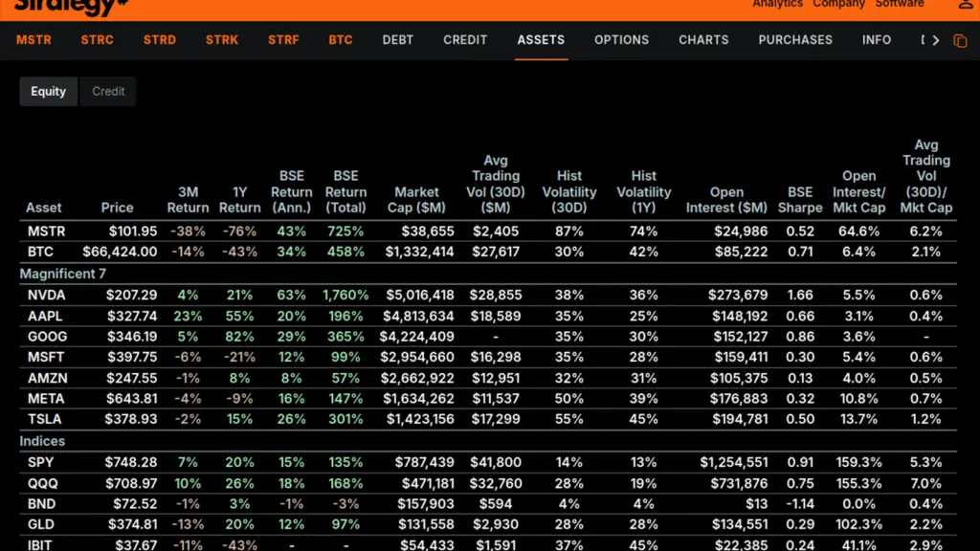Select the GOOG asset row label
The width and height of the screenshot is (980, 551).
click(47, 337)
